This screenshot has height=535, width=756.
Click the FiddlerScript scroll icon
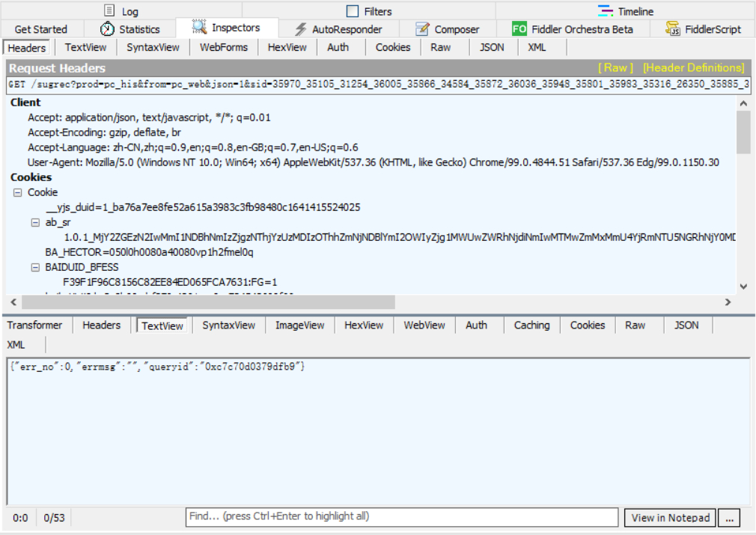(673, 29)
